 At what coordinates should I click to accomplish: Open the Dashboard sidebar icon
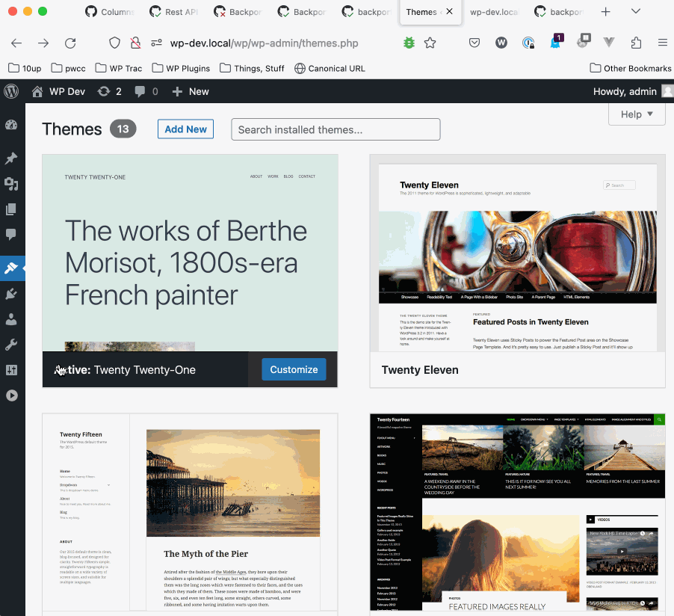pyautogui.click(x=12, y=125)
